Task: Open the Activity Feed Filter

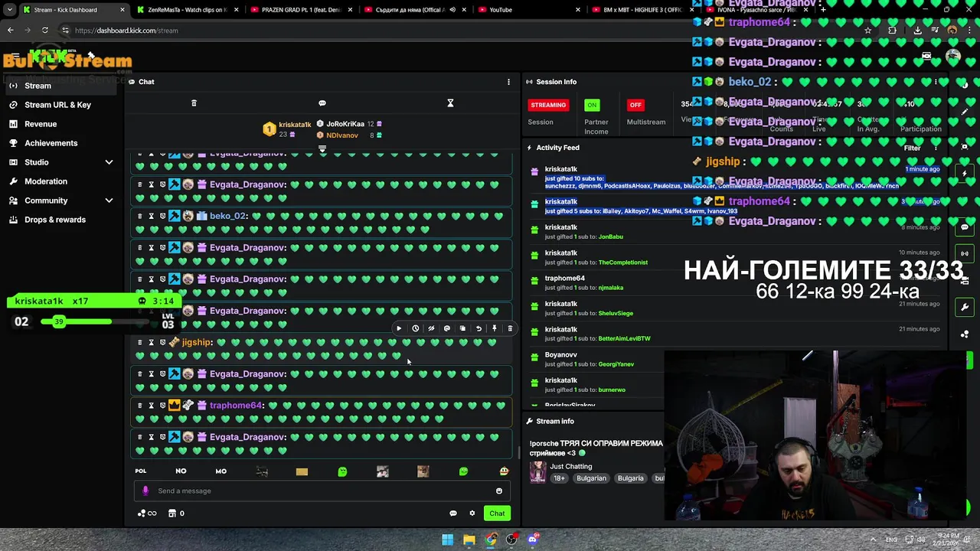Action: [x=912, y=148]
